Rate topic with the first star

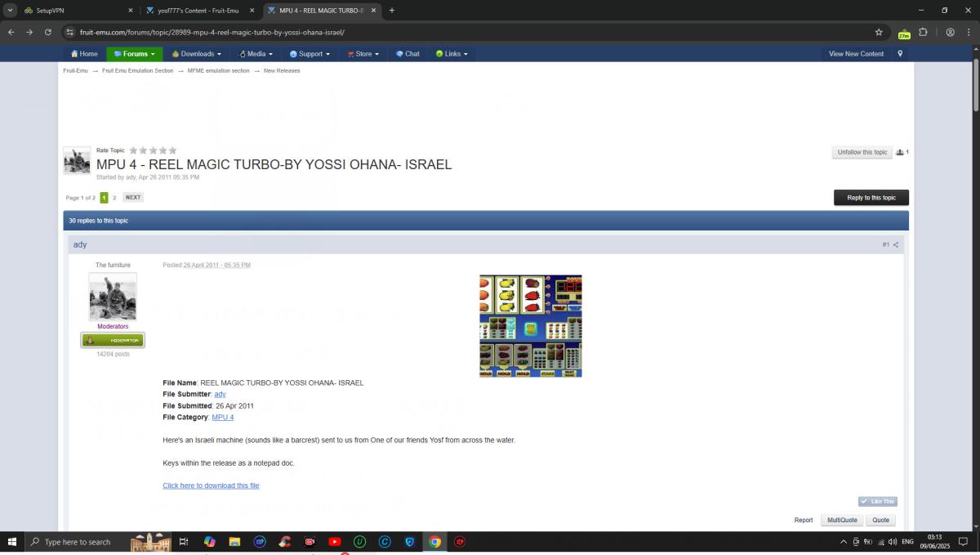[x=133, y=150]
